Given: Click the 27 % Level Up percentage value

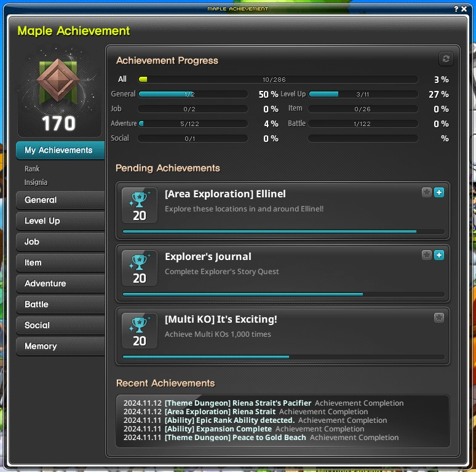Looking at the screenshot, I should 438,95.
